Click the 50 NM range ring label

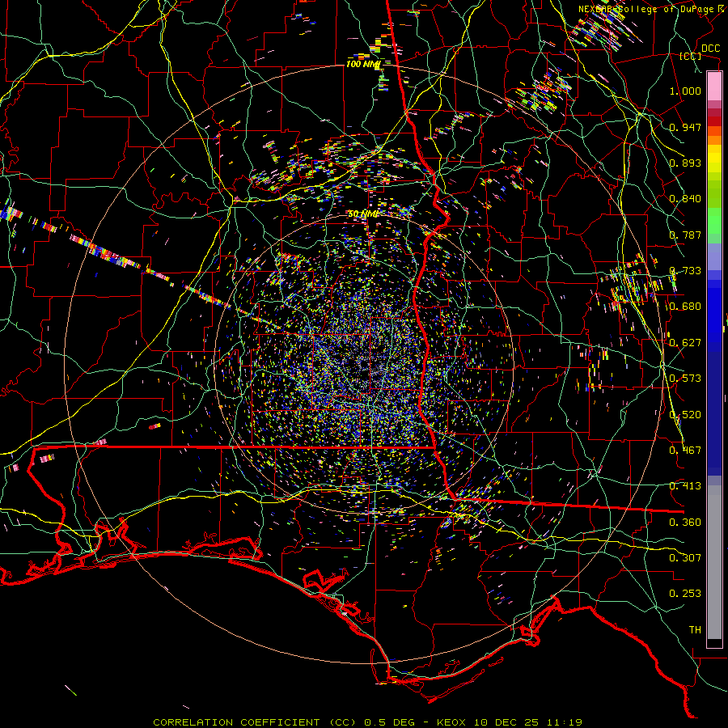click(363, 214)
